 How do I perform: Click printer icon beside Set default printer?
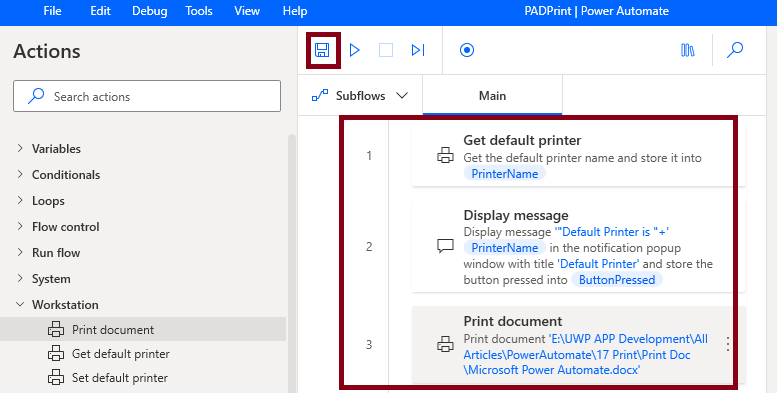(x=56, y=378)
